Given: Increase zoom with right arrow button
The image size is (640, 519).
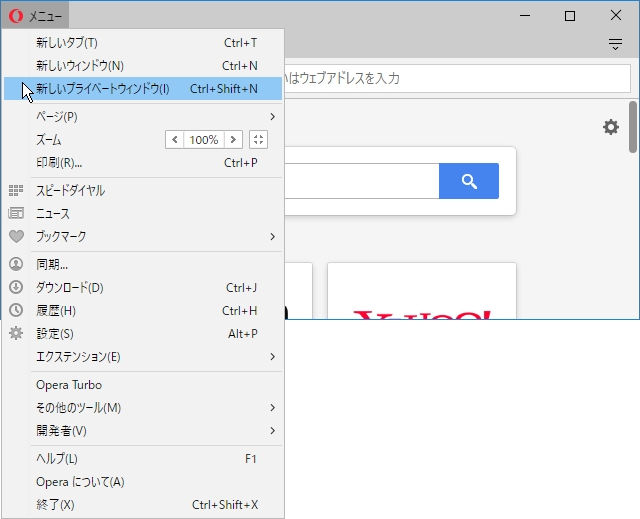Looking at the screenshot, I should coord(233,140).
